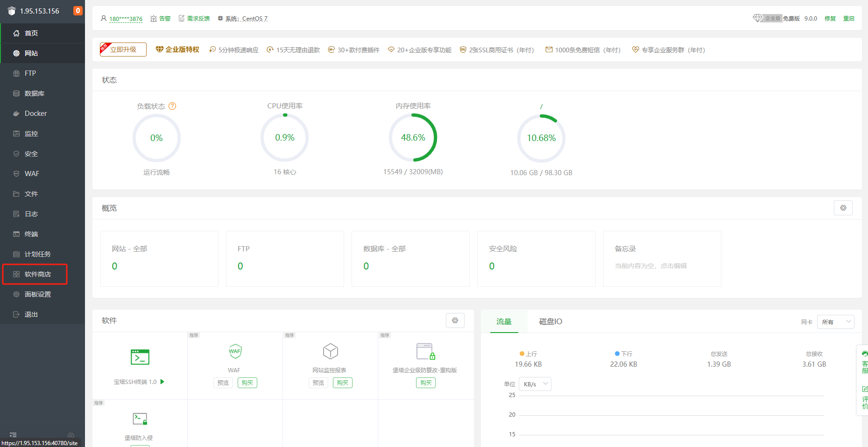The width and height of the screenshot is (868, 447).
Task: Click 预览 under WAF
Action: [223, 383]
